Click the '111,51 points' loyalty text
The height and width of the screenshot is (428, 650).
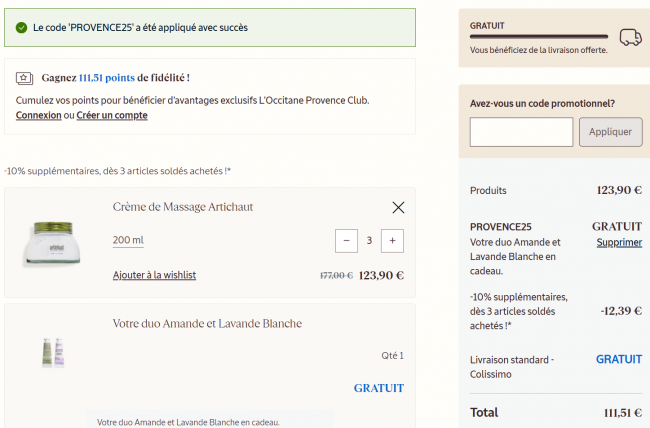107,78
